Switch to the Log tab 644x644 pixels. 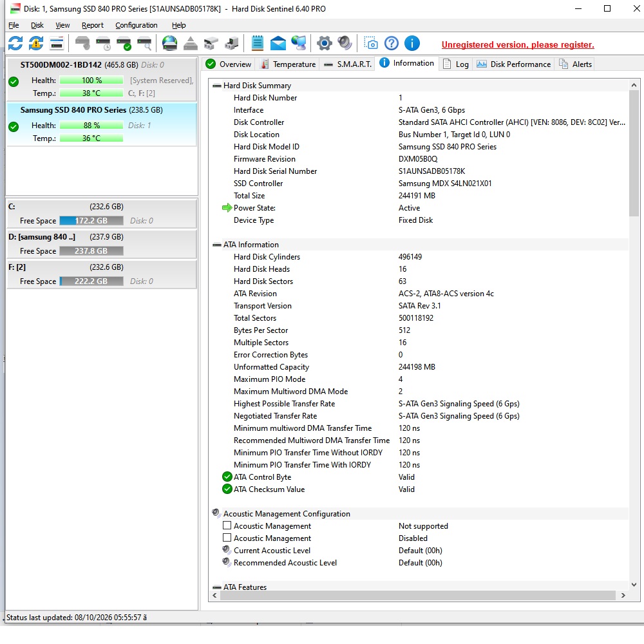pyautogui.click(x=456, y=64)
